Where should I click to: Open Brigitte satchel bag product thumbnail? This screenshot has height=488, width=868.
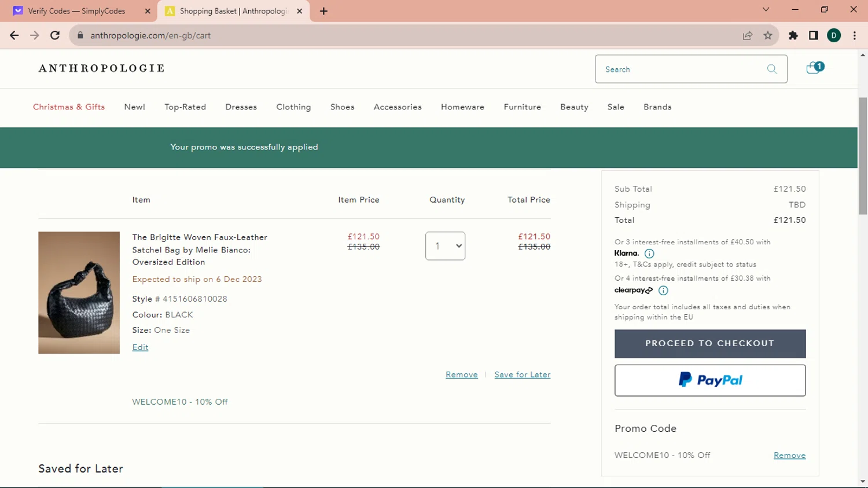79,292
